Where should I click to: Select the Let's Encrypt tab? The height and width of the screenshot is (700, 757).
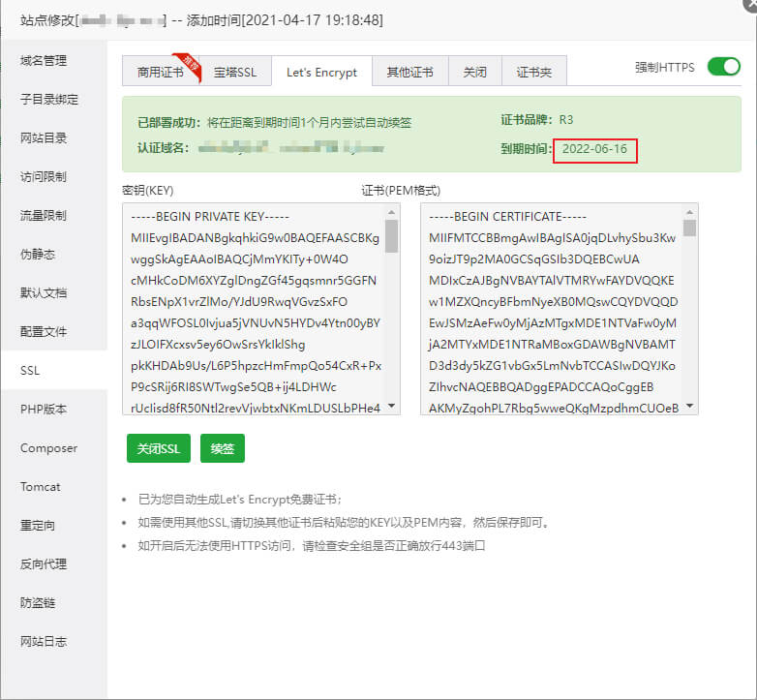point(321,73)
